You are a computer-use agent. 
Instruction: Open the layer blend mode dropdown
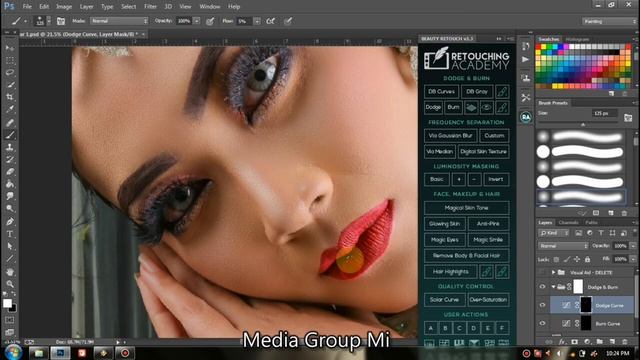point(563,246)
